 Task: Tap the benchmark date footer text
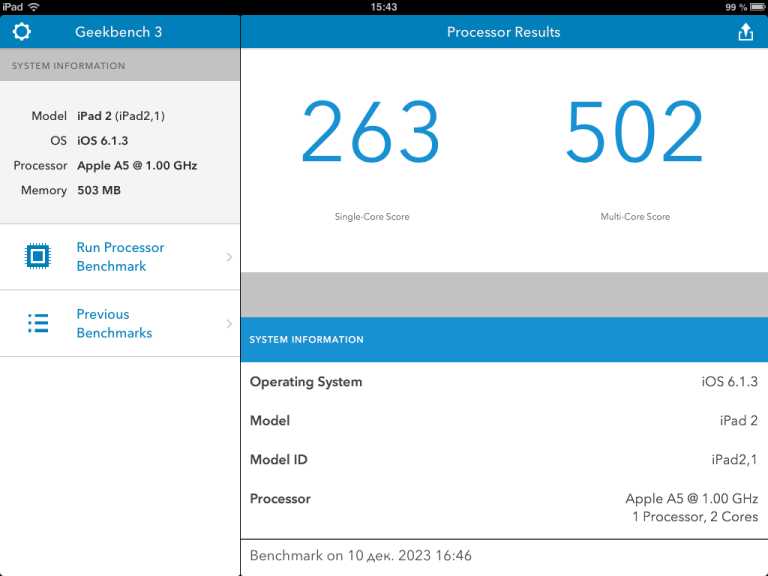(360, 555)
